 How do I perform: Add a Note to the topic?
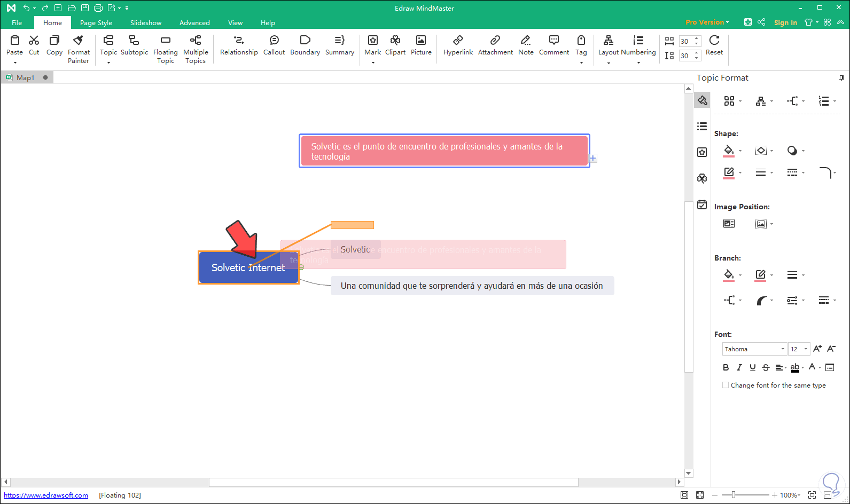click(x=526, y=45)
